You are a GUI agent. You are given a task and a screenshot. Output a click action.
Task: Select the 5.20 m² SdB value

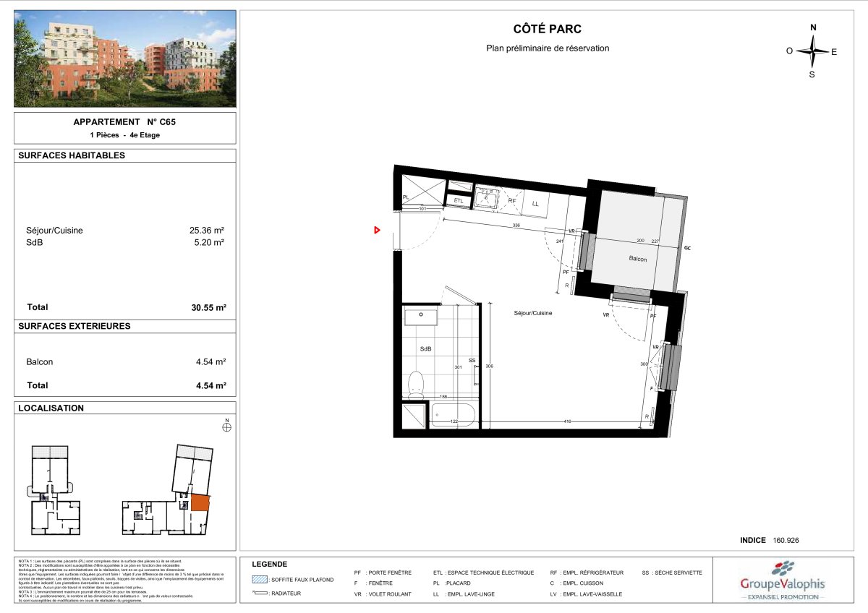(210, 242)
